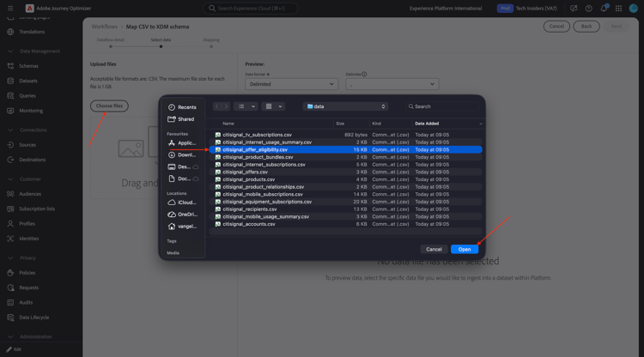Click the Open button in dialog
This screenshot has height=357, width=644.
465,249
